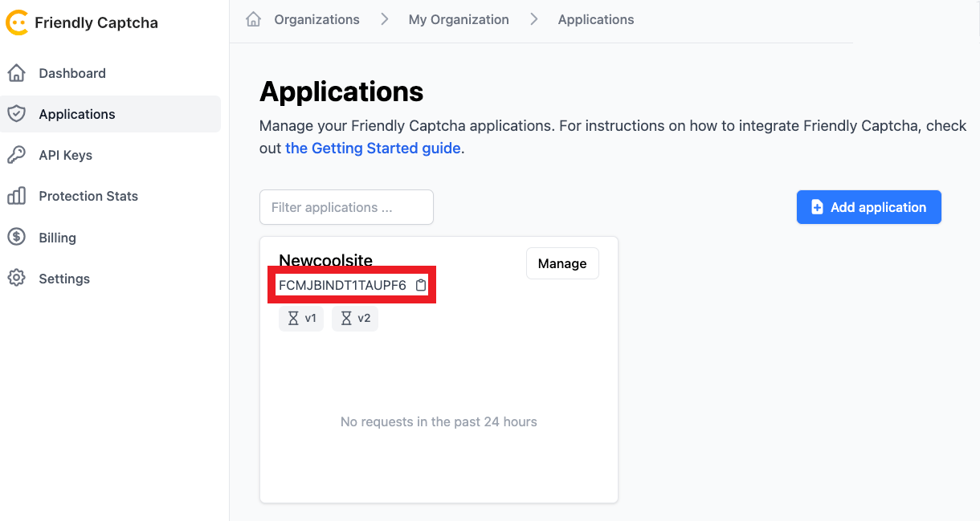Click the Protection Stats bar chart icon

pyautogui.click(x=16, y=196)
